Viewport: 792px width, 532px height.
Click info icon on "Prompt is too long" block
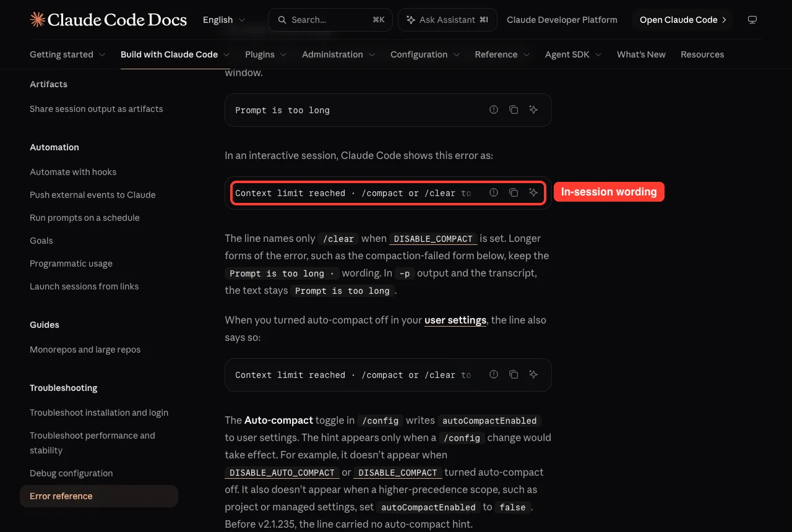pyautogui.click(x=494, y=110)
